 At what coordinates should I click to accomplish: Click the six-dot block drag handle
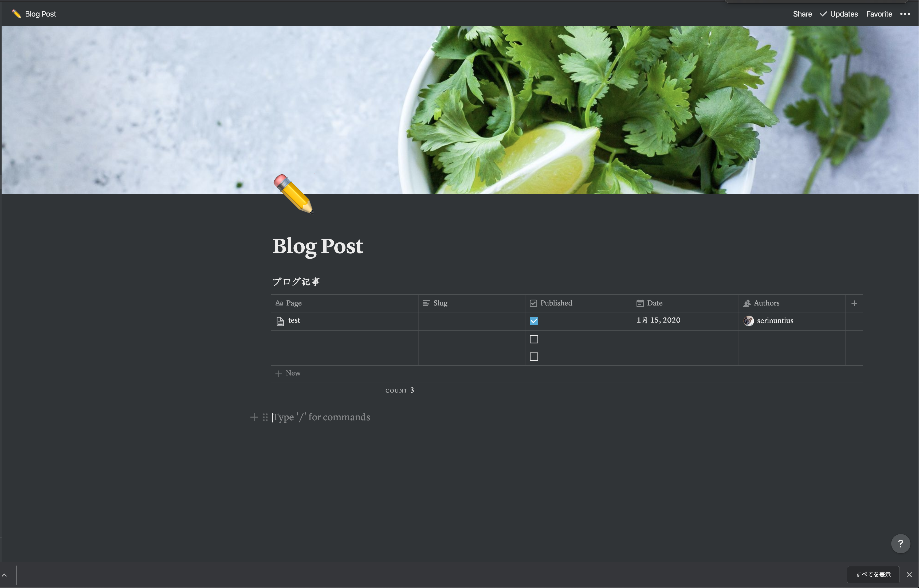pos(265,417)
